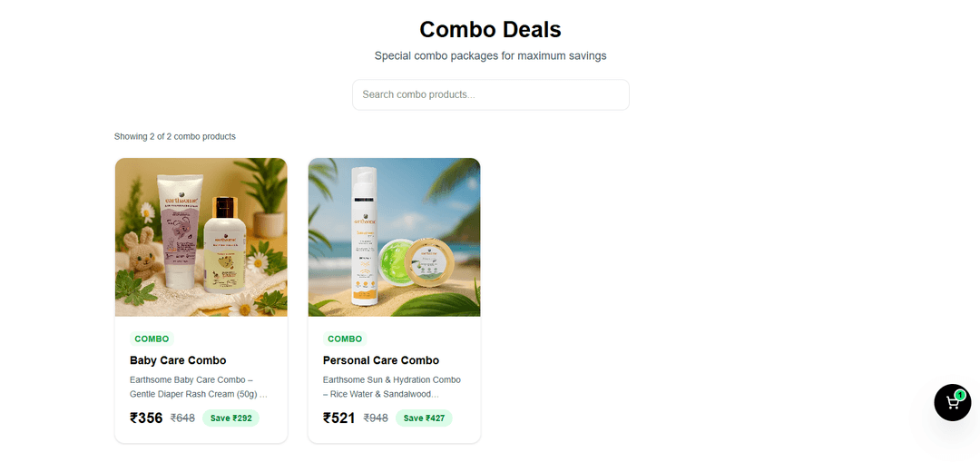This screenshot has width=980, height=472.
Task: Click the Personal Care Combo title
Action: point(381,360)
